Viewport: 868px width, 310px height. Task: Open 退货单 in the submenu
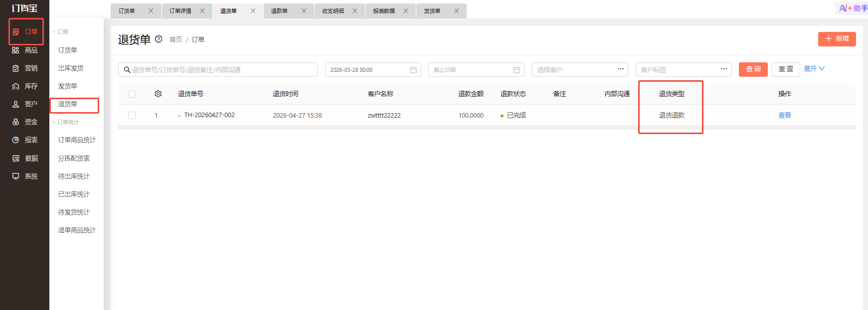(x=67, y=104)
